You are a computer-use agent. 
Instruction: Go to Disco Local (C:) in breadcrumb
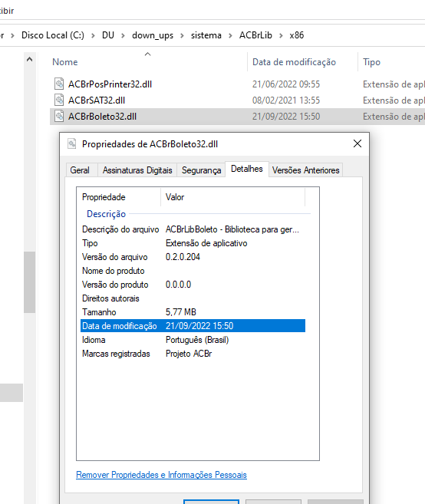[53, 35]
